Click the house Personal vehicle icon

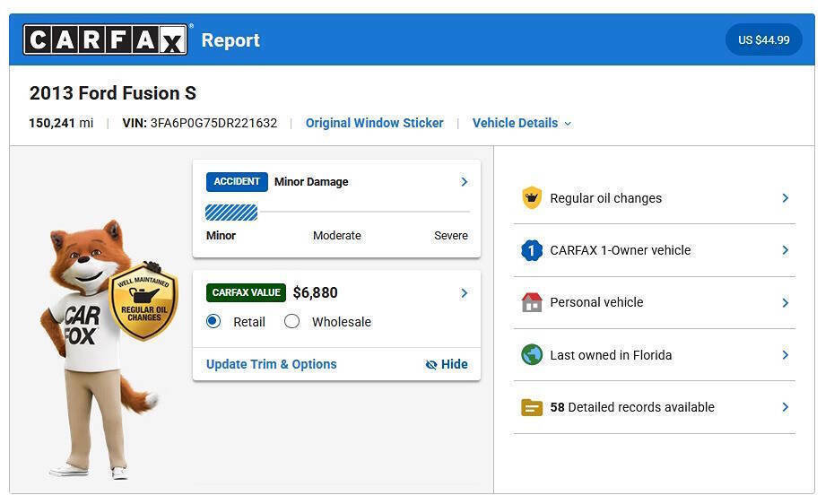click(x=532, y=302)
